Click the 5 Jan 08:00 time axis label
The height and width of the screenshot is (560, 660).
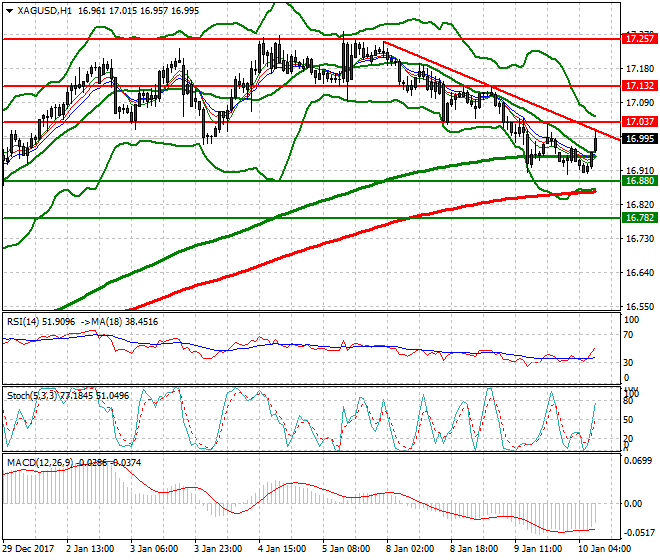coord(346,549)
